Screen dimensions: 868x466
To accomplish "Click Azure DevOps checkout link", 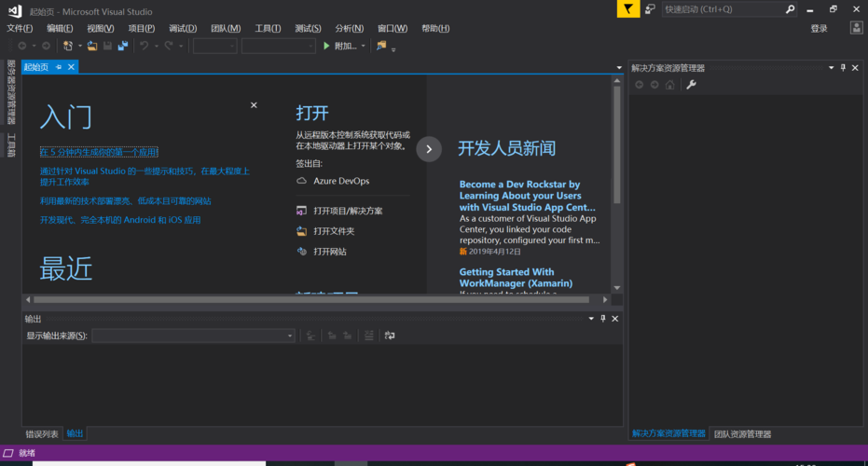I will click(x=341, y=181).
